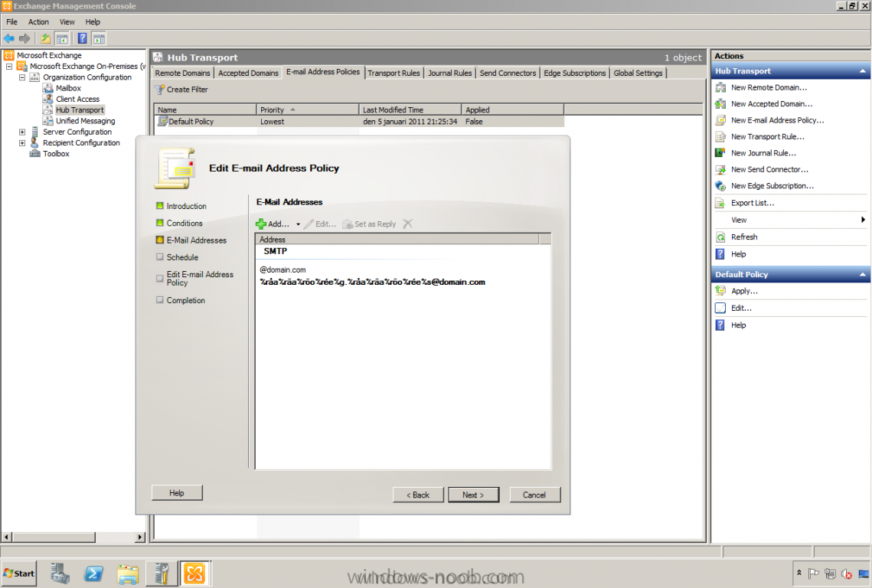Click the tree pane horizontal scrollbar thumb

tap(54, 537)
